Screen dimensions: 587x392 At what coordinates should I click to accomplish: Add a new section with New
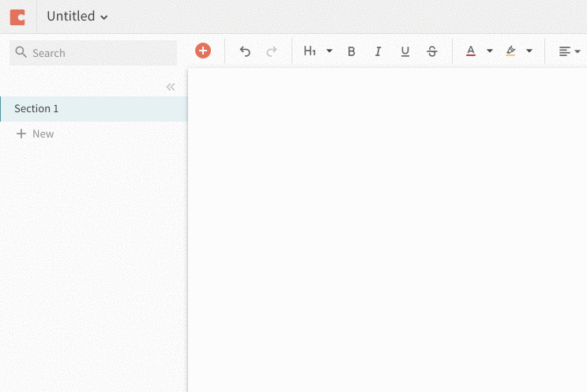coord(36,134)
